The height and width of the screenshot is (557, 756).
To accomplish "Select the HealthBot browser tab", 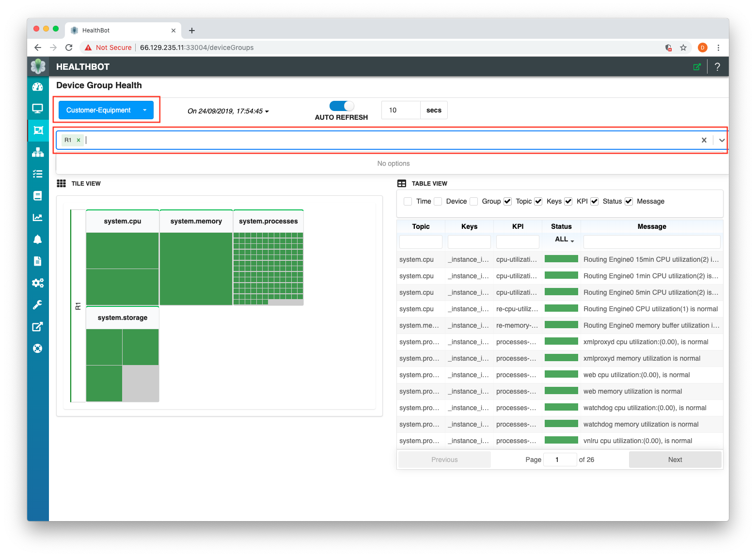I will click(124, 31).
